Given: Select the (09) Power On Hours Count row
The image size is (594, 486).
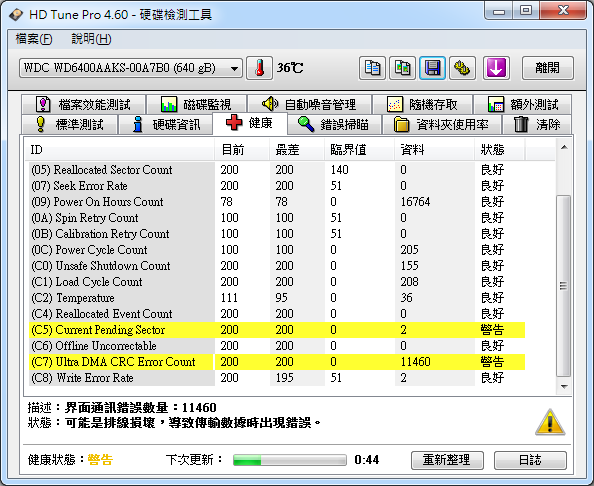Looking at the screenshot, I should point(277,202).
